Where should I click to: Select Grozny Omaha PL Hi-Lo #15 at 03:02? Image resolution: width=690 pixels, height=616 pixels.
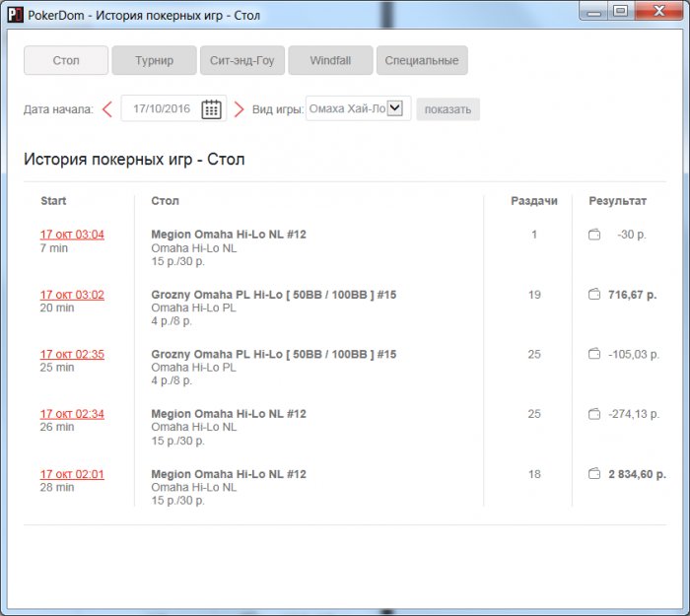point(274,295)
